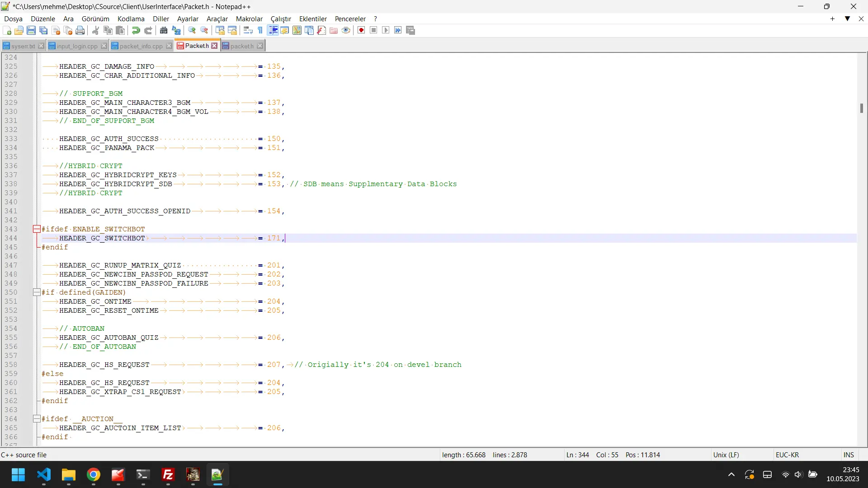Zoom in the editor view
The height and width of the screenshot is (488, 868).
[x=192, y=30]
